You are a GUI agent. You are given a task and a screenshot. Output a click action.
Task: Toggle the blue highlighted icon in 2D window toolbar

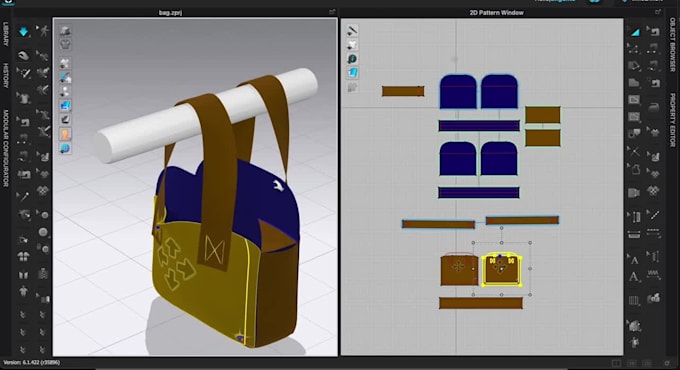coord(352,72)
